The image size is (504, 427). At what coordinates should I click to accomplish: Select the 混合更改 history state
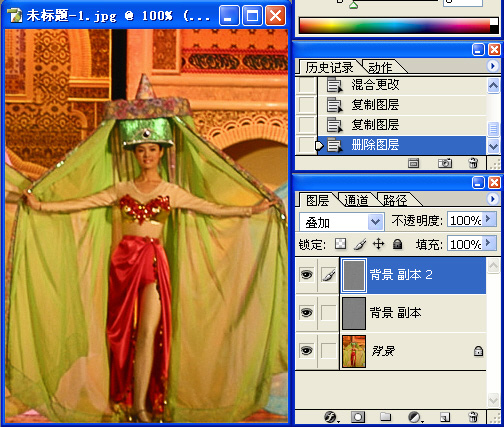[x=402, y=85]
